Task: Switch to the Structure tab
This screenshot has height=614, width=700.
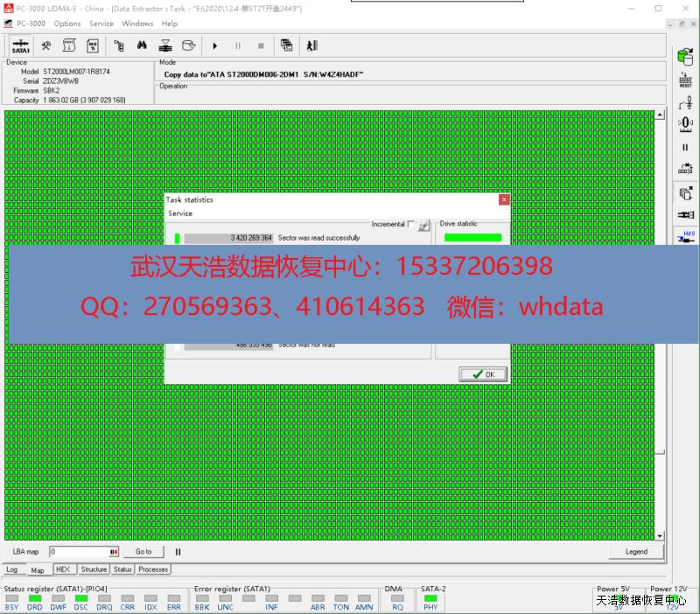Action: pos(94,569)
